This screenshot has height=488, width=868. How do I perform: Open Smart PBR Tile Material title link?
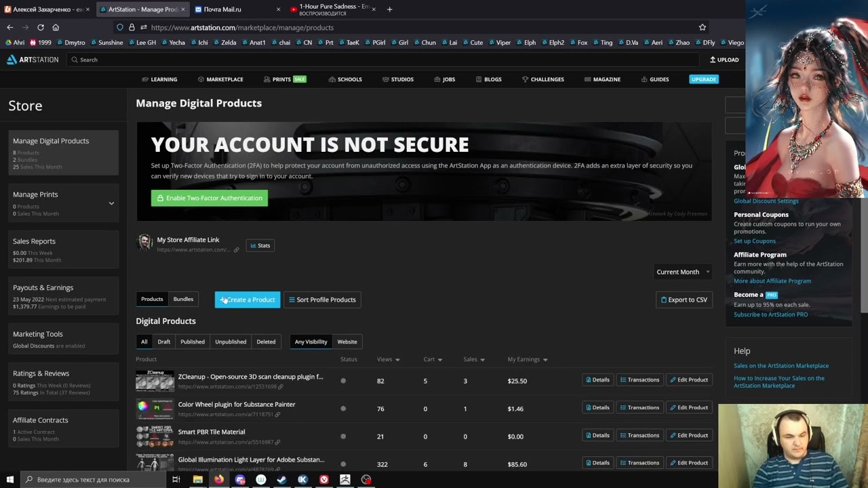(212, 432)
